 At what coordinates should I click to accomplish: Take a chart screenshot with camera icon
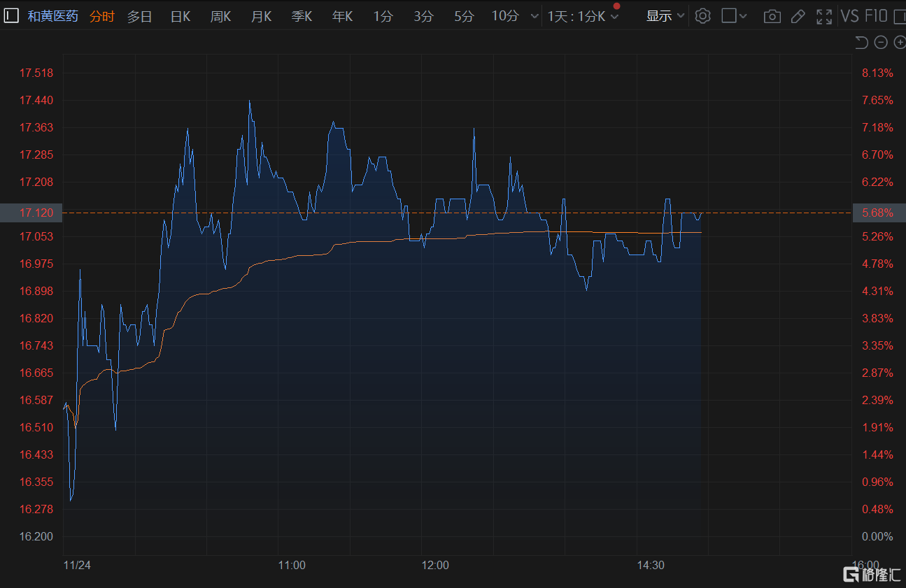(x=772, y=16)
